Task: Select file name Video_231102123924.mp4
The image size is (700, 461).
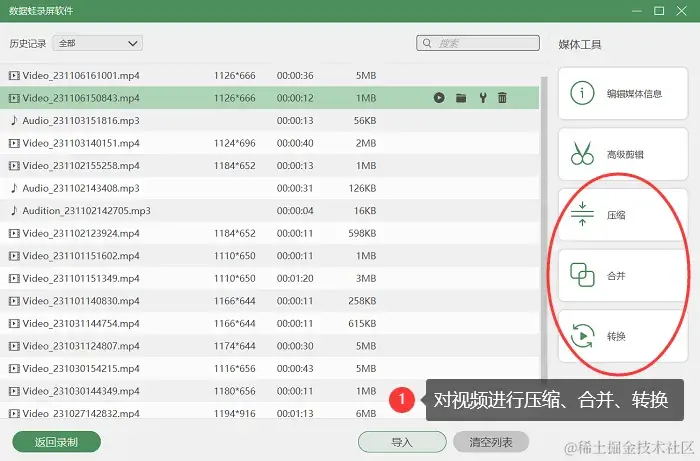Action: pos(81,233)
